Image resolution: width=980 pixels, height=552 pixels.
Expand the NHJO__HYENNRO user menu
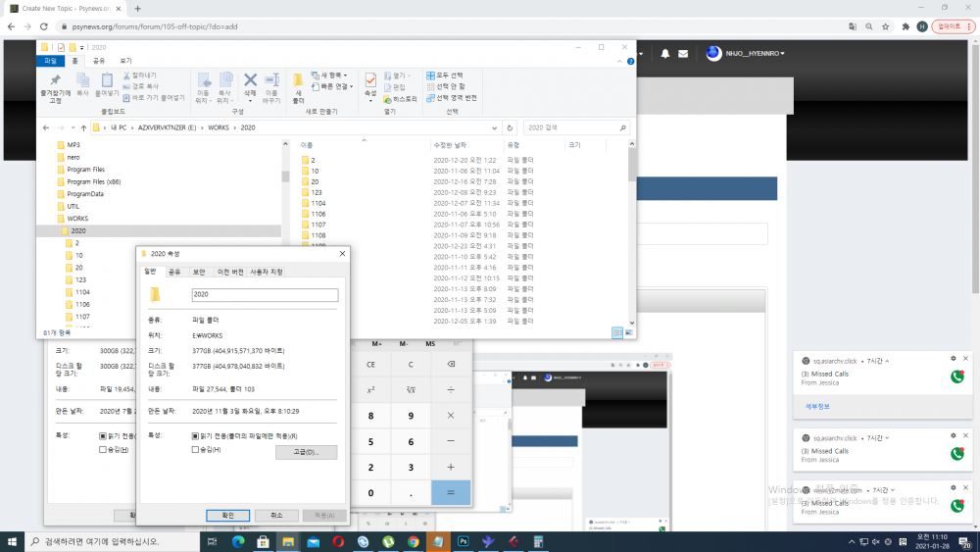click(x=752, y=53)
